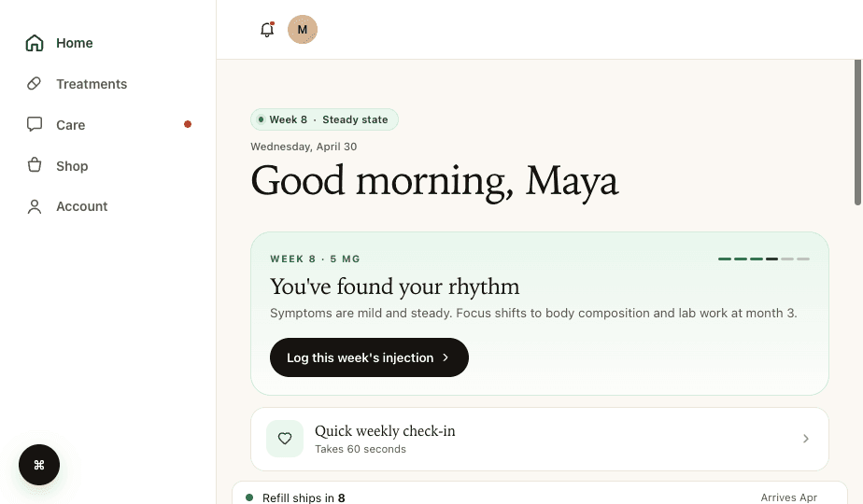Screen dimensions: 863x504
Task: Click the Home house icon in sidebar
Action: coord(35,43)
